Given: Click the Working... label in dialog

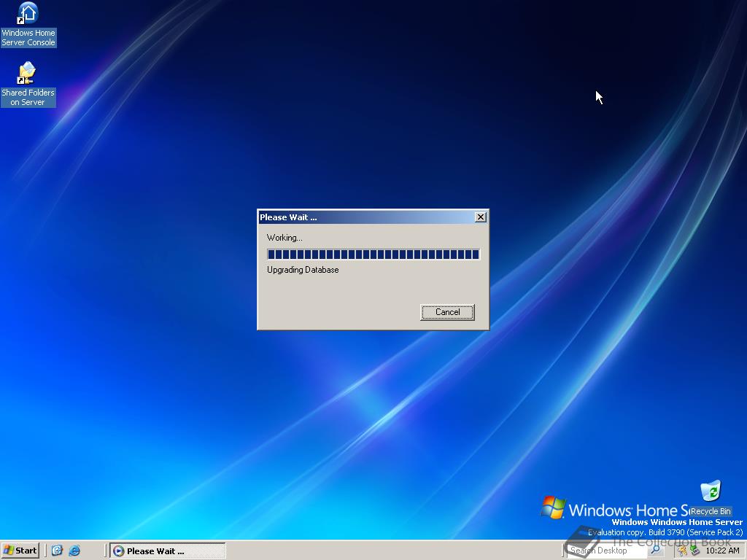Looking at the screenshot, I should pyautogui.click(x=285, y=238).
